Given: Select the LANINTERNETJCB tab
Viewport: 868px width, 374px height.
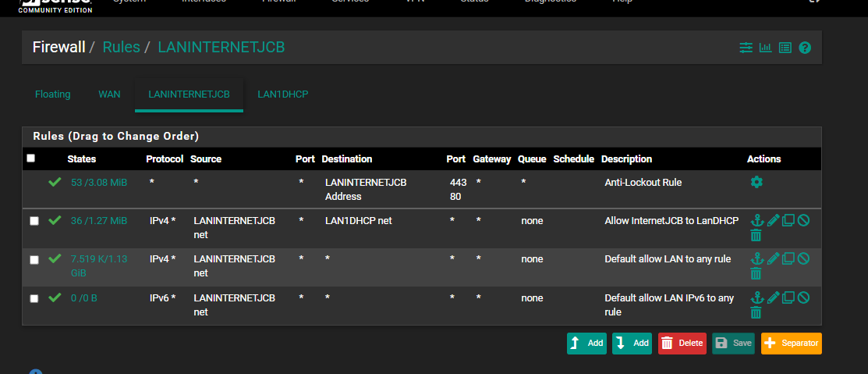Looking at the screenshot, I should (189, 94).
